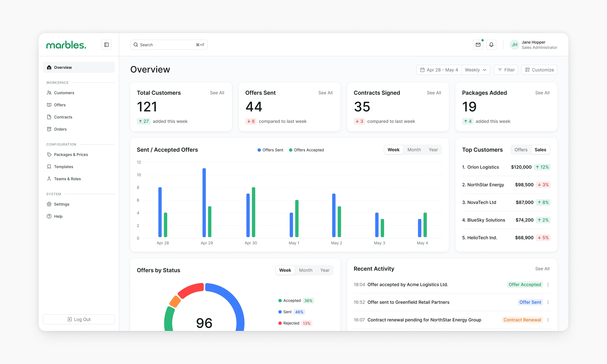Open Orders in the sidebar
The image size is (607, 364).
coord(79,129)
